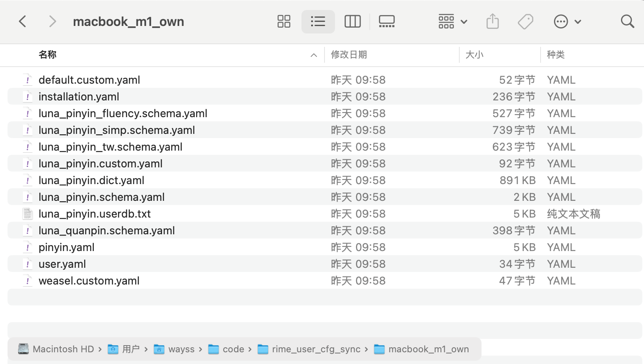
Task: Go back to previous folder
Action: 23,21
